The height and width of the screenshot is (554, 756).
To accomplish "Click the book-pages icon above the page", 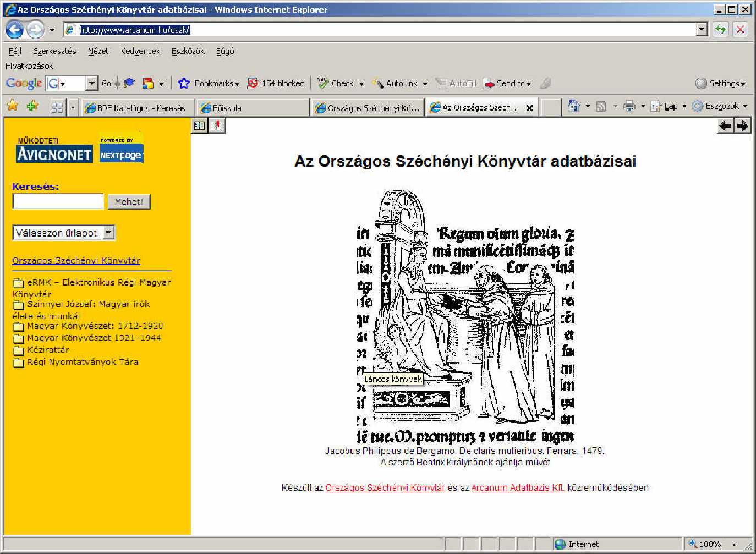I will click(x=200, y=126).
